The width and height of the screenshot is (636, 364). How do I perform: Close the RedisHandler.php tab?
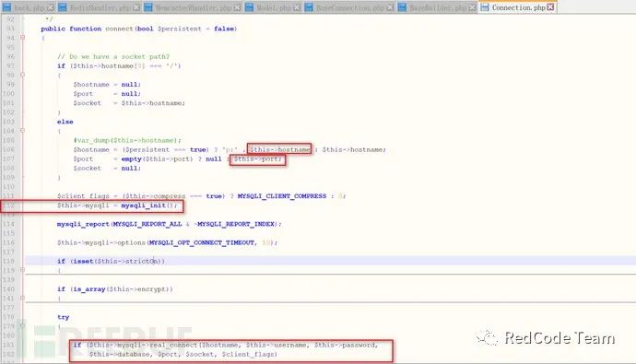point(136,7)
